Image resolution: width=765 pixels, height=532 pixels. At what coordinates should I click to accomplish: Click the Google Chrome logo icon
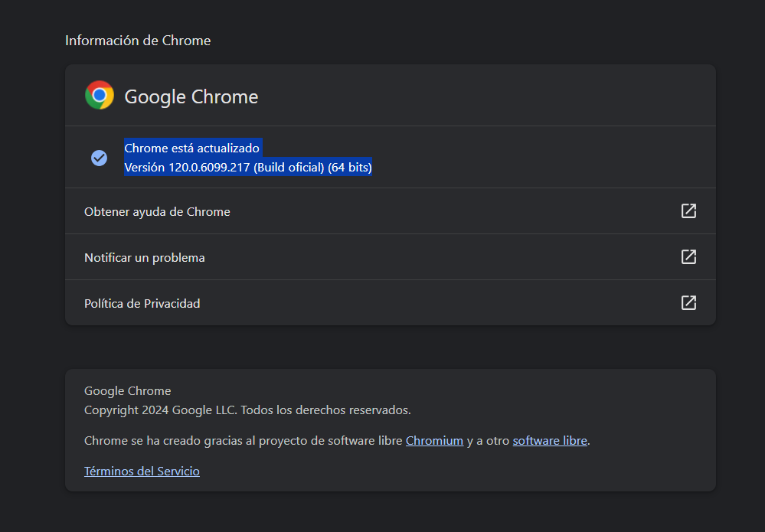click(x=99, y=95)
